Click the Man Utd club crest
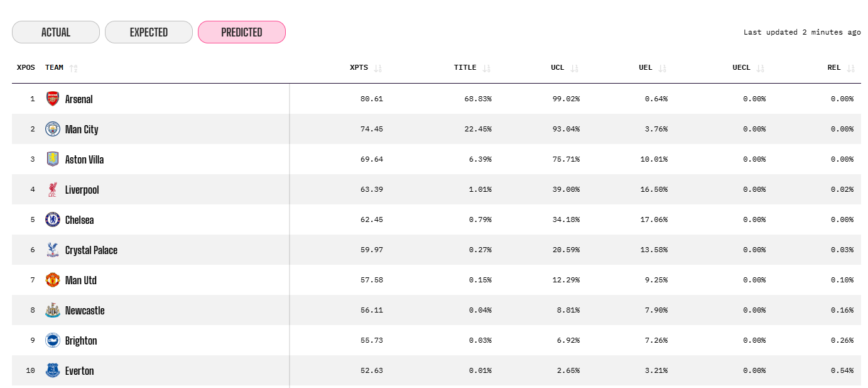 point(53,280)
